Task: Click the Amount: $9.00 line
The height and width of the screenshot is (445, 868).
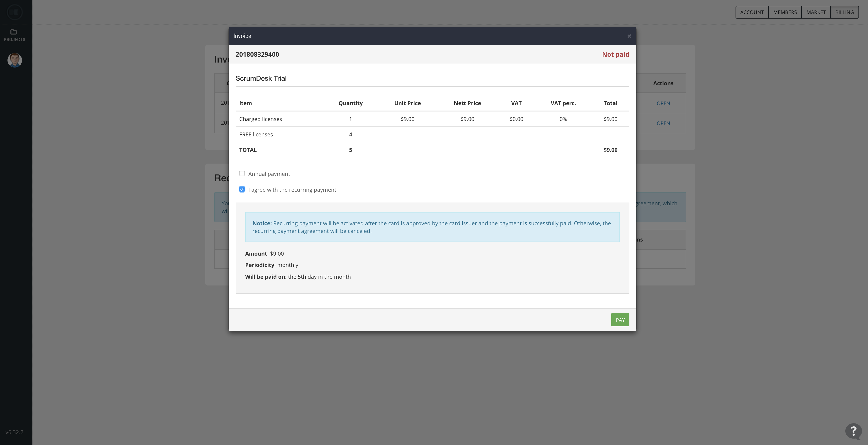Action: click(264, 254)
